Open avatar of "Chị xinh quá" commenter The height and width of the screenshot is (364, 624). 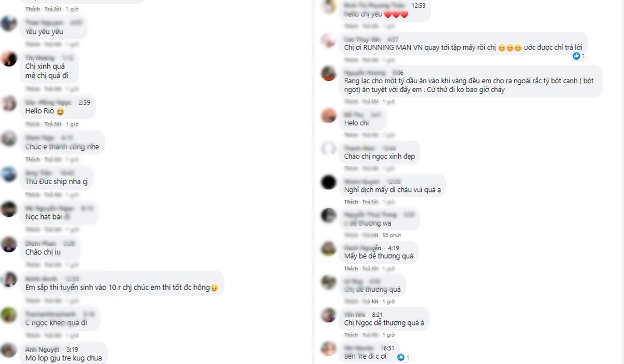click(9, 59)
